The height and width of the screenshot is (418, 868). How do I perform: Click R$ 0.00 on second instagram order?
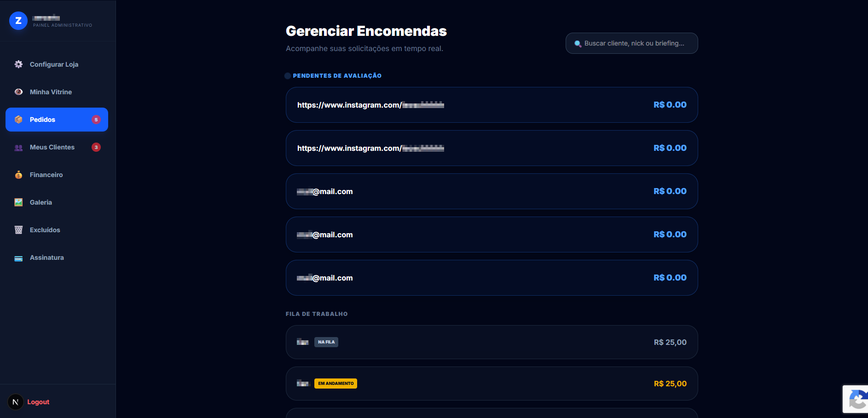(670, 148)
